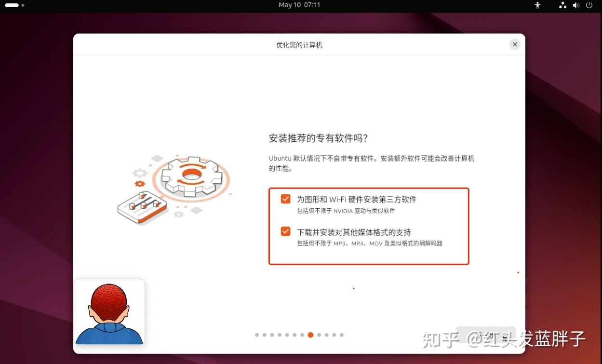602x364 pixels.
Task: Click the '优化您的计算机' window title bar
Action: [x=299, y=45]
